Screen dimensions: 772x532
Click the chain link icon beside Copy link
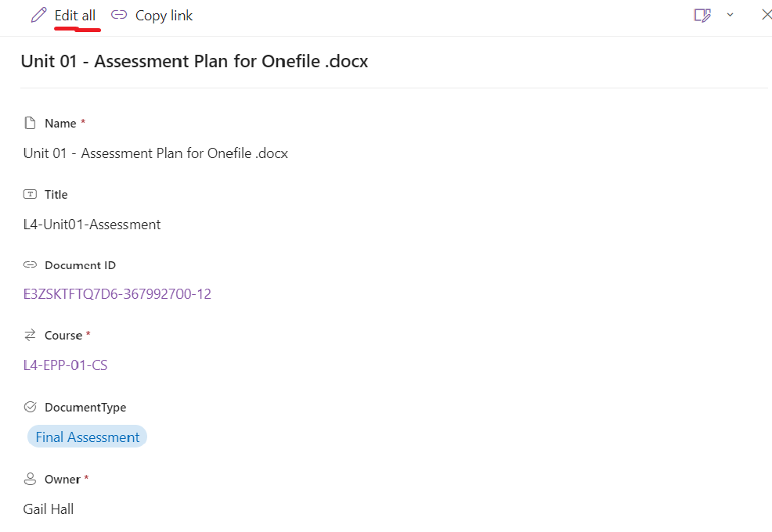pos(119,16)
